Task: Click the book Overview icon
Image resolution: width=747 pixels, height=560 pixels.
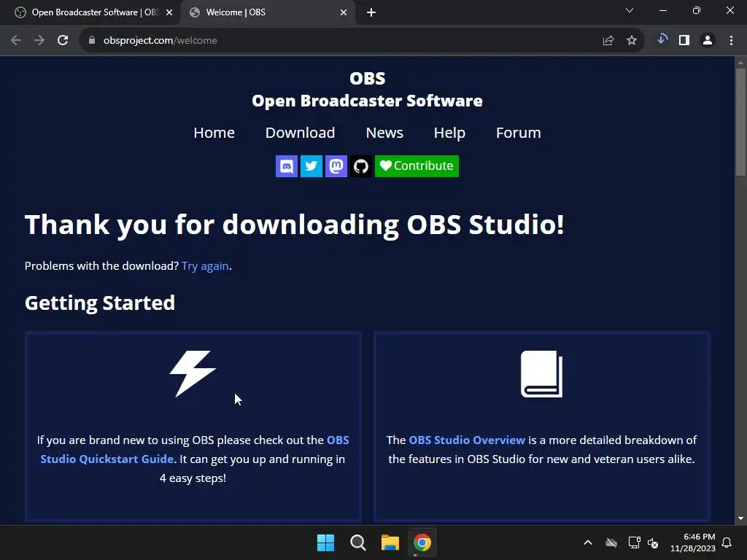Action: point(542,374)
